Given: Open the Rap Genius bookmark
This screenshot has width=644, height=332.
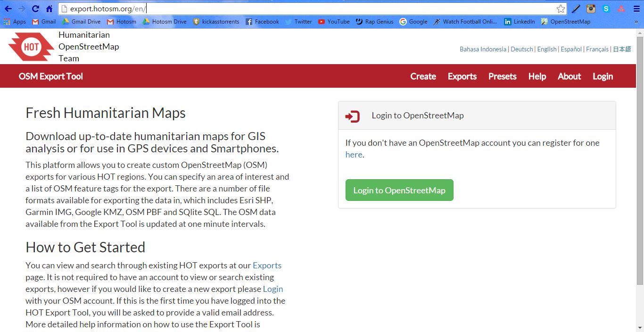Looking at the screenshot, I should coord(374,22).
